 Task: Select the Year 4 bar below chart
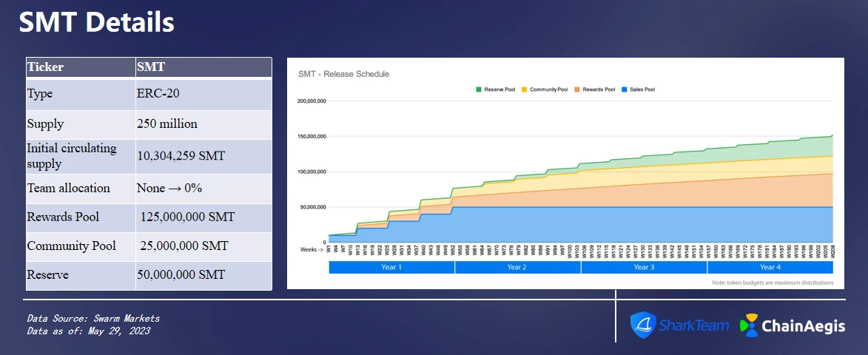[x=770, y=267]
